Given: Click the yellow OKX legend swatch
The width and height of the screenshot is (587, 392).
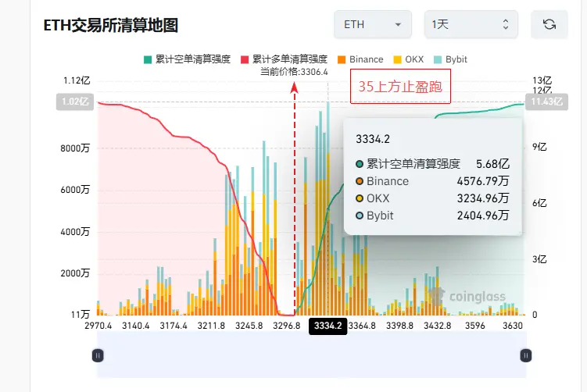Looking at the screenshot, I should 397,60.
